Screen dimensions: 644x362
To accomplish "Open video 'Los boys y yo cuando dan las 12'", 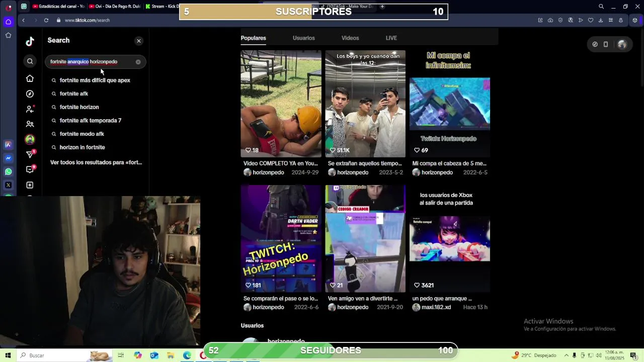I will pos(365,104).
